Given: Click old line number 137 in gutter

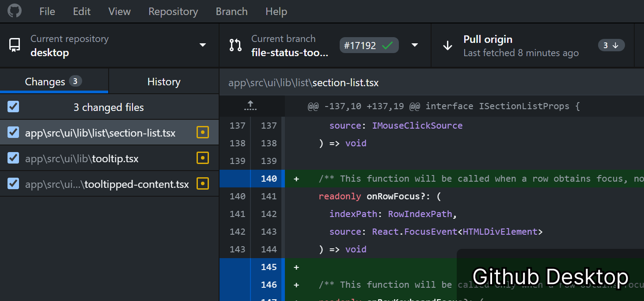Looking at the screenshot, I should (x=237, y=126).
